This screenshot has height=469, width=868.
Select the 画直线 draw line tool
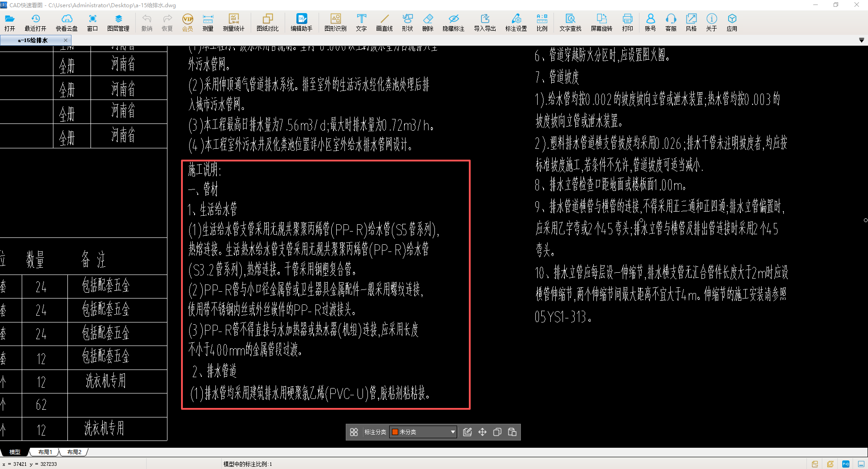coord(385,22)
